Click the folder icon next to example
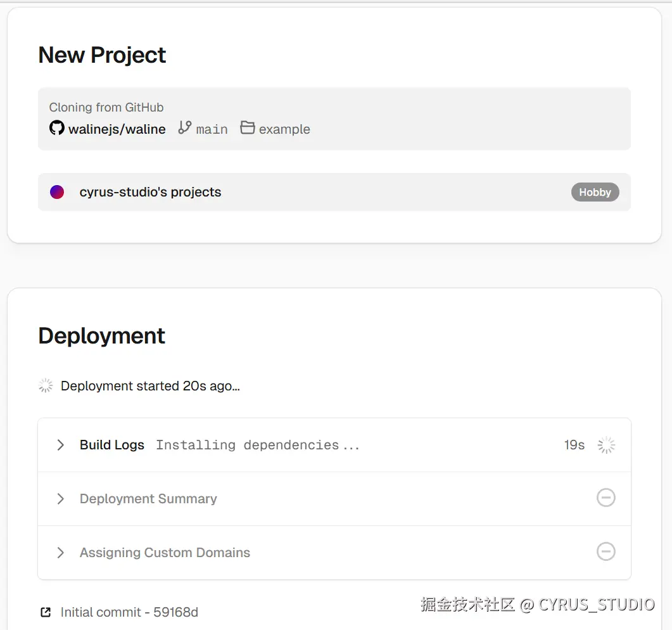 click(247, 127)
